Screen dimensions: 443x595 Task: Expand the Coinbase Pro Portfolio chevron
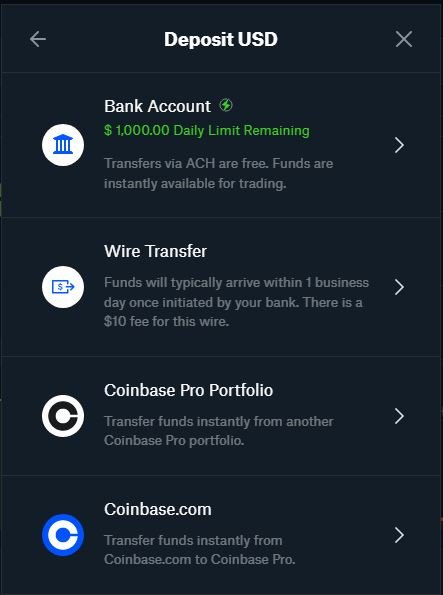399,416
